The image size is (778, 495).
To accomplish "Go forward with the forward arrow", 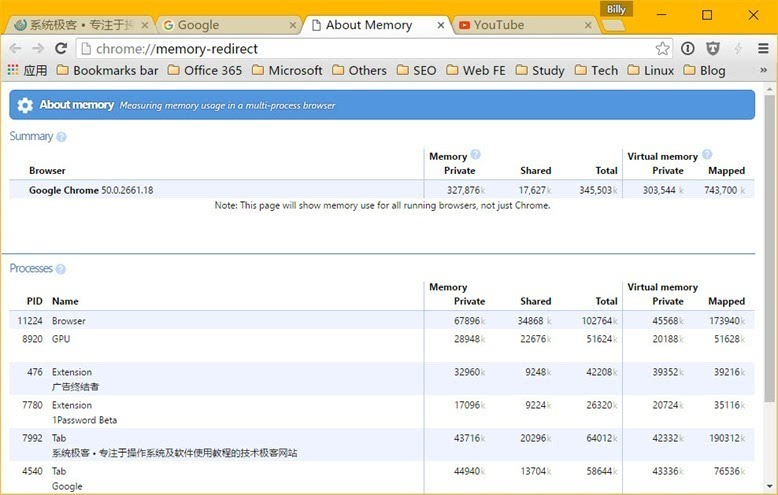I will (38, 49).
